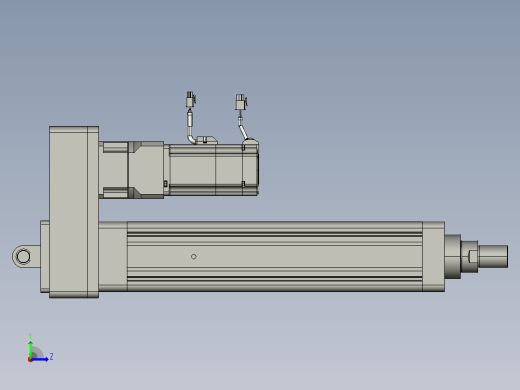The width and height of the screenshot is (520, 390).
Task: Select the lower groove of the cylinder profile
Action: point(275,278)
